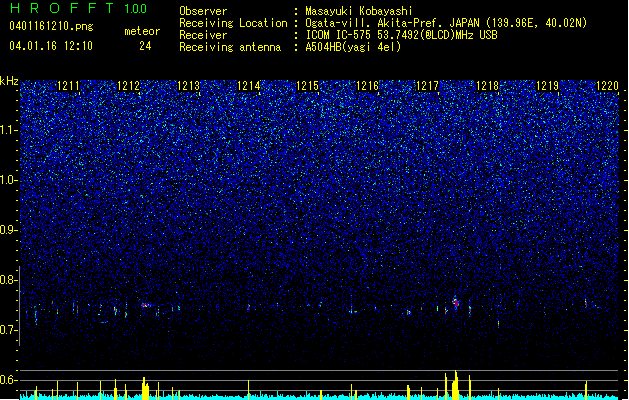Click the Ogata-vill. Akita-Pref. JAPAN location text
629x400 pixels.
(x=446, y=23)
